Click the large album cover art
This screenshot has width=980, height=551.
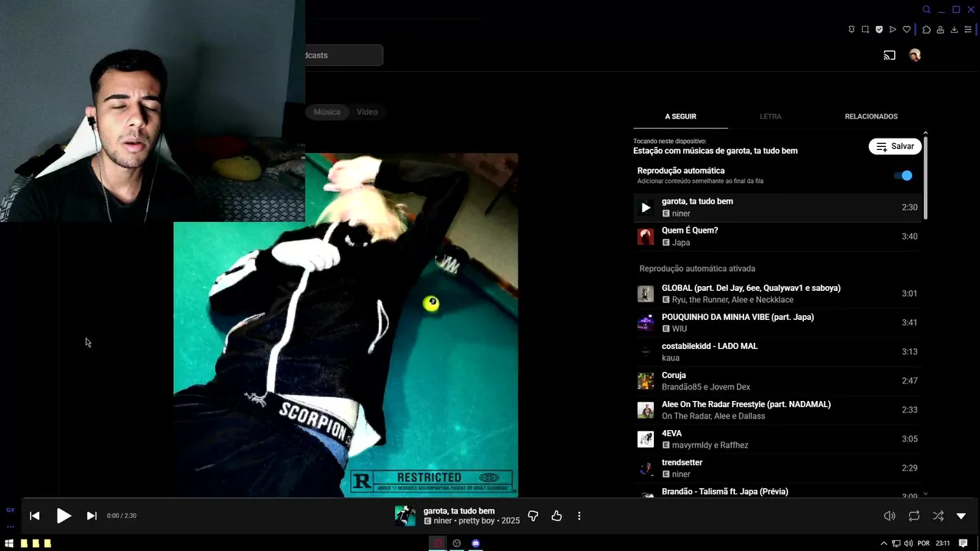(x=345, y=325)
